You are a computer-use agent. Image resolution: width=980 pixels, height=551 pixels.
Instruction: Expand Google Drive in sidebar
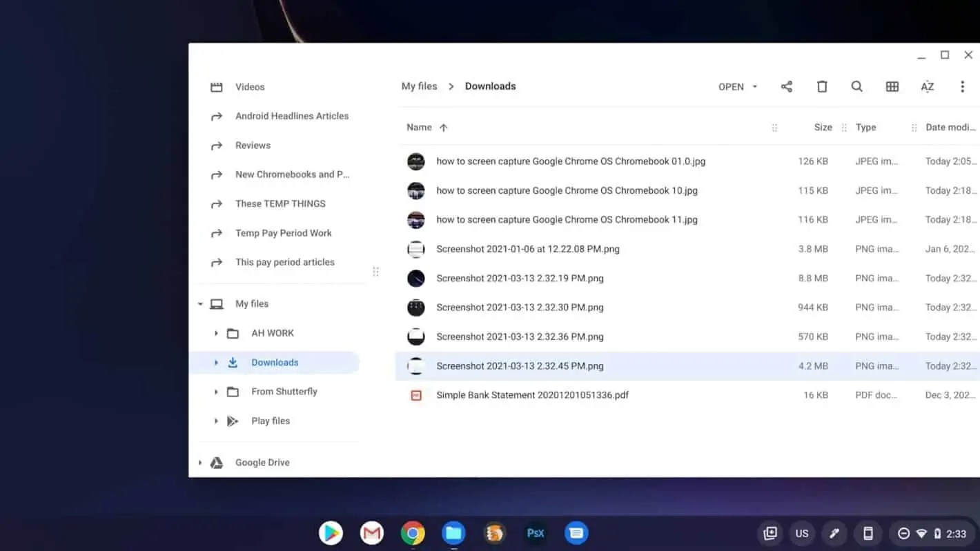coord(200,463)
